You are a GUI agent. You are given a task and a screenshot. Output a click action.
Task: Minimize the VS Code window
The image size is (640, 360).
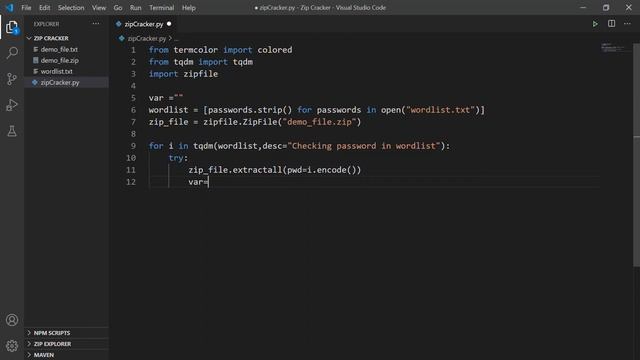pyautogui.click(x=583, y=7)
